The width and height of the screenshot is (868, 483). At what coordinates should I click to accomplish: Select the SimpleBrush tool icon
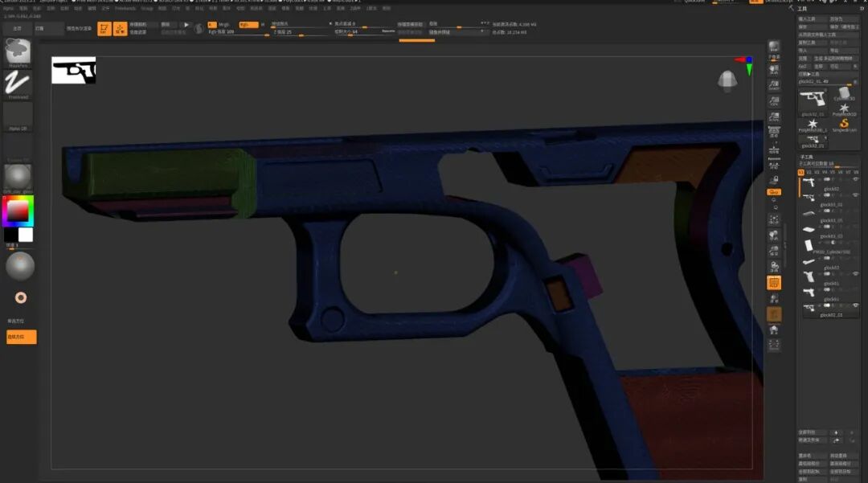(844, 125)
